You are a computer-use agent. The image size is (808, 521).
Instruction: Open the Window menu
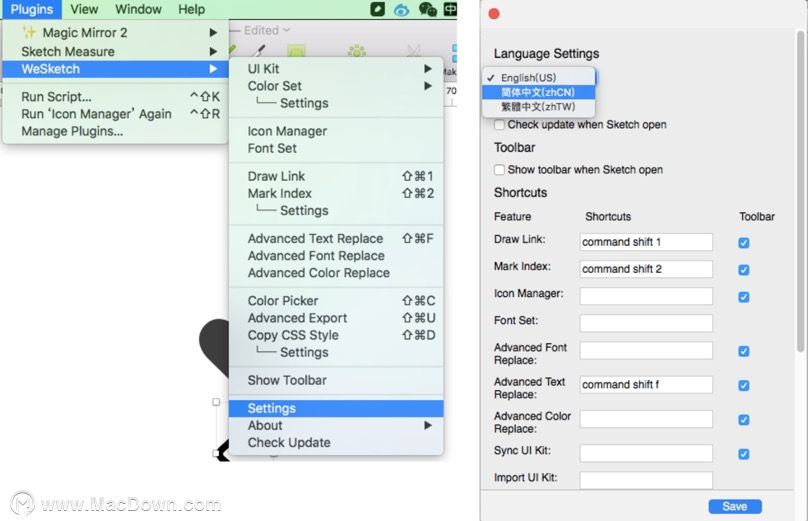point(138,9)
